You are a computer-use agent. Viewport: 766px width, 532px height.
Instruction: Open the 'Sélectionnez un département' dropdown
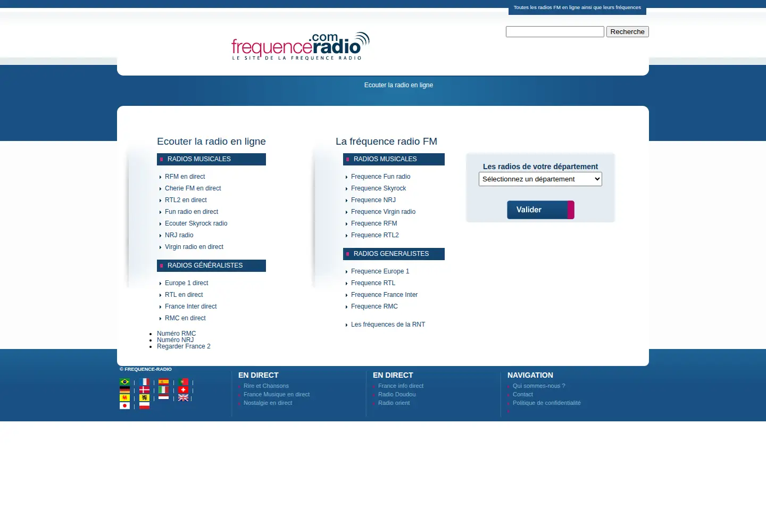540,179
